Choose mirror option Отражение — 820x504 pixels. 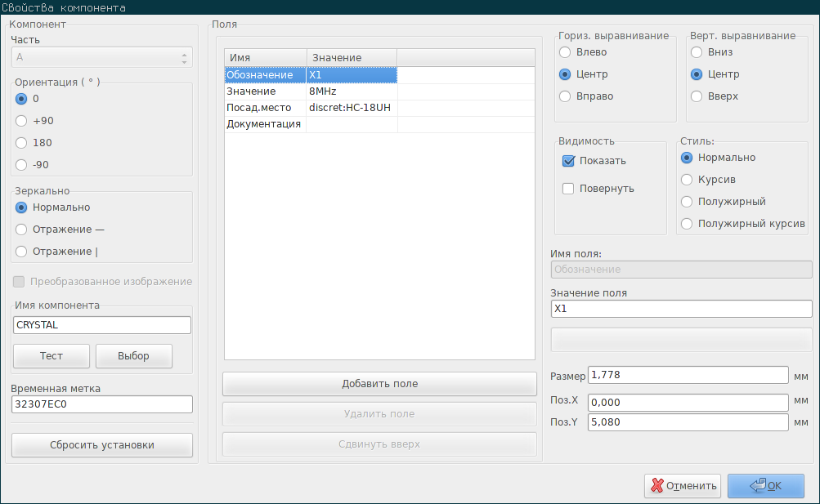(x=21, y=229)
